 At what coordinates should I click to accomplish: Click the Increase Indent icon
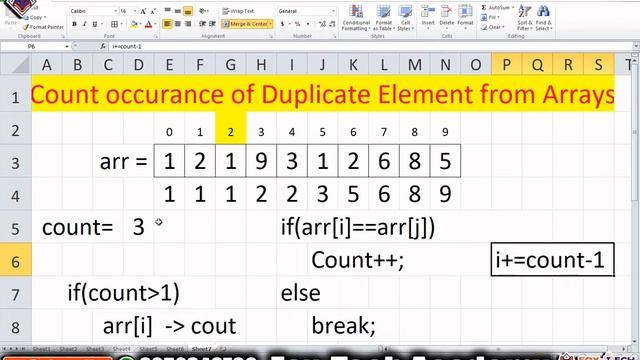click(212, 24)
